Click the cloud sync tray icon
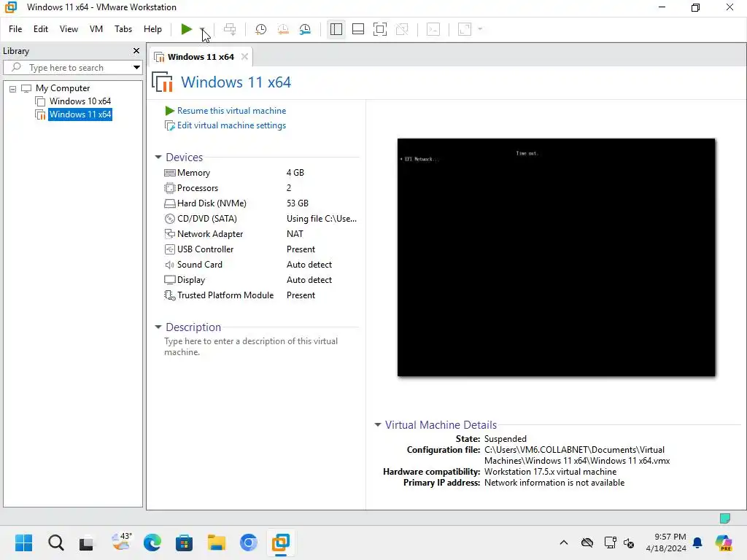Image resolution: width=747 pixels, height=560 pixels. point(587,542)
